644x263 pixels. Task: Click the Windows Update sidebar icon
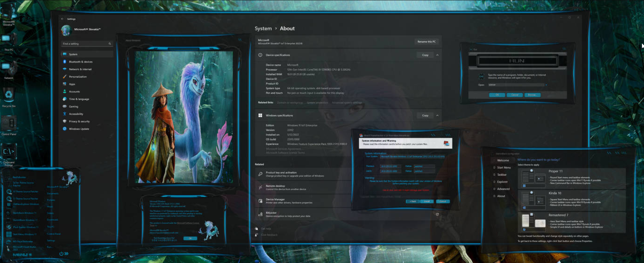pos(65,129)
